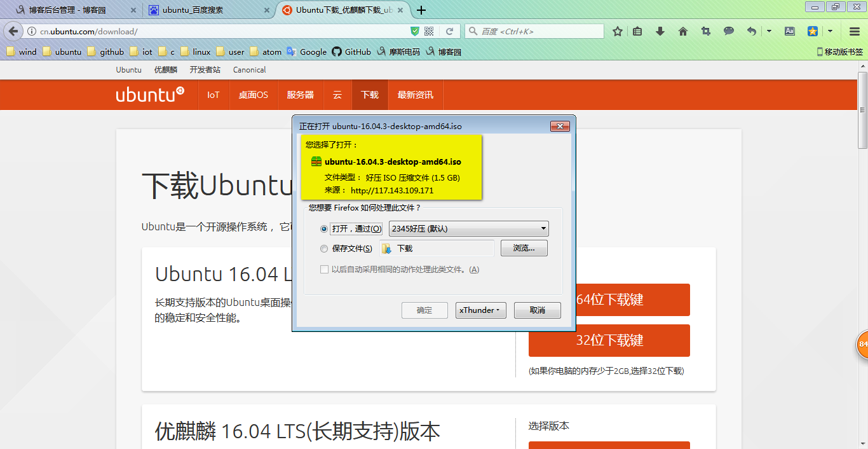Bookmark this page with the star icon
Viewport: 868px width, 449px height.
[x=617, y=30]
